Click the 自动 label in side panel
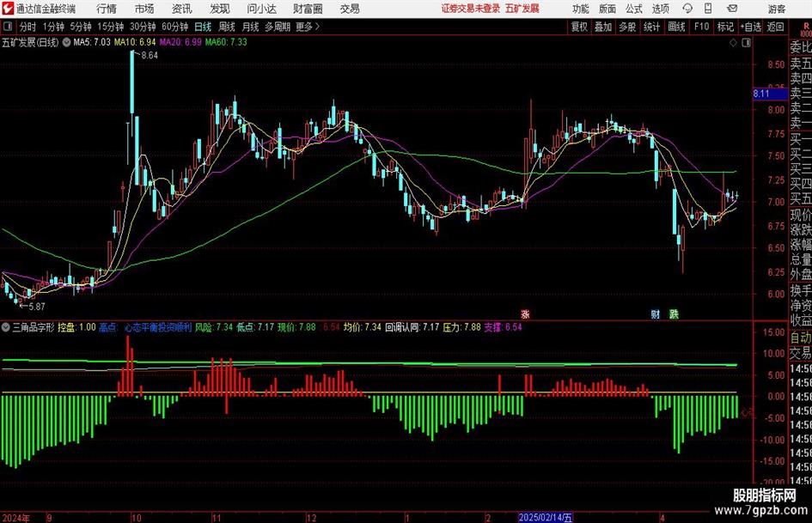812x523 pixels. 800,338
